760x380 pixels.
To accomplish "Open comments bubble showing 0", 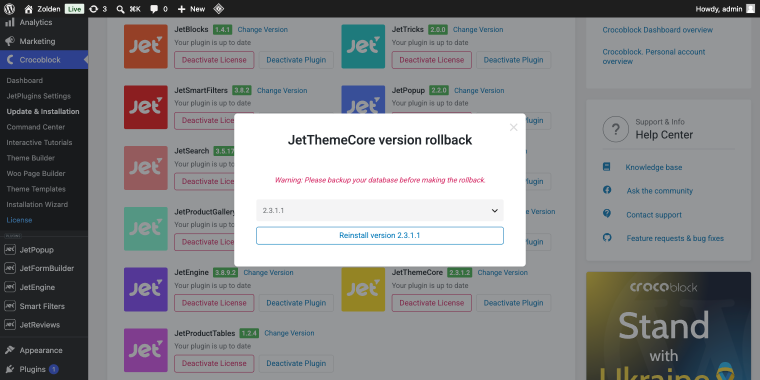I will pos(158,9).
